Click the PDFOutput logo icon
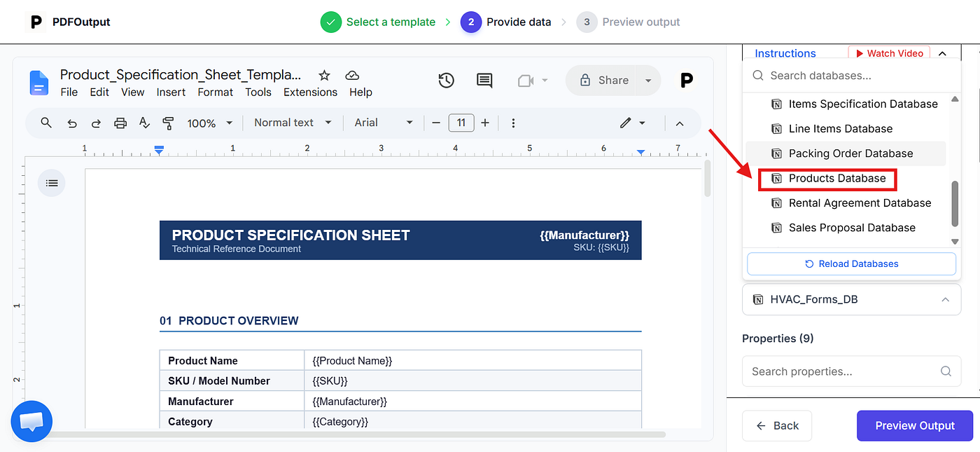 [35, 22]
